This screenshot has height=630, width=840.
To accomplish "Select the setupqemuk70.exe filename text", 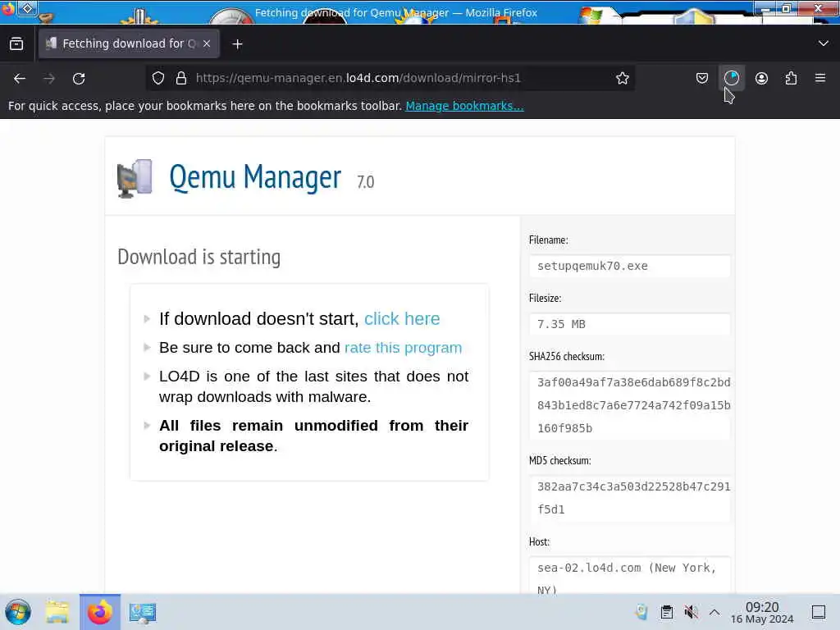I will (592, 266).
